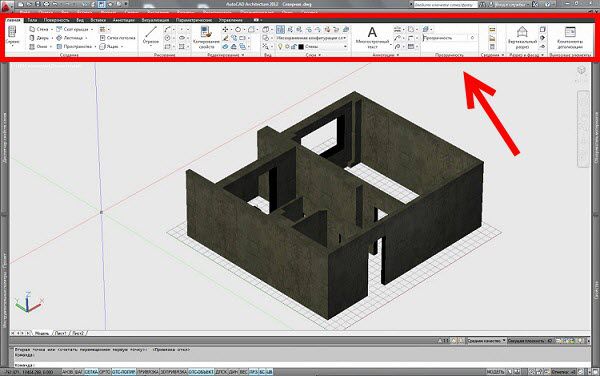Expand the Редактирование panel arrow

pyautogui.click(x=243, y=55)
